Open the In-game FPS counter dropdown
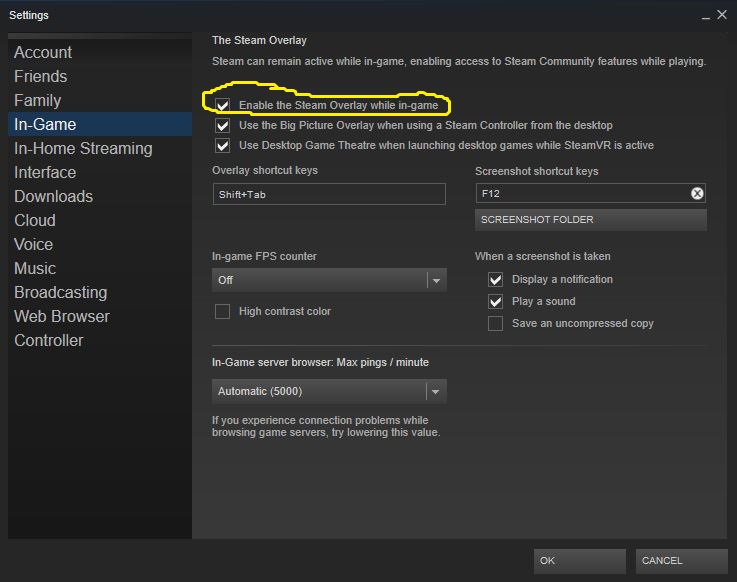The image size is (737, 582). coord(329,280)
